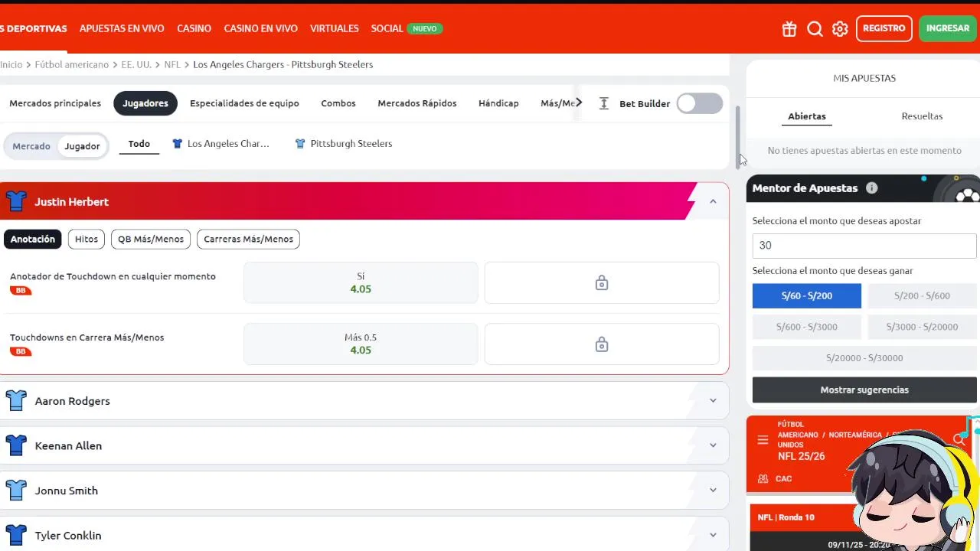Click the Bet Builder icon
Viewport: 980px width, 551px height.
click(x=604, y=103)
